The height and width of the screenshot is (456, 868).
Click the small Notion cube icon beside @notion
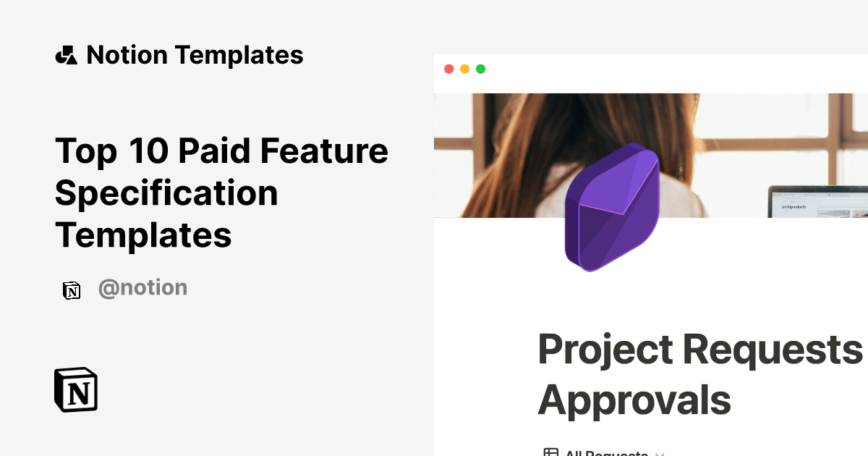tap(72, 289)
